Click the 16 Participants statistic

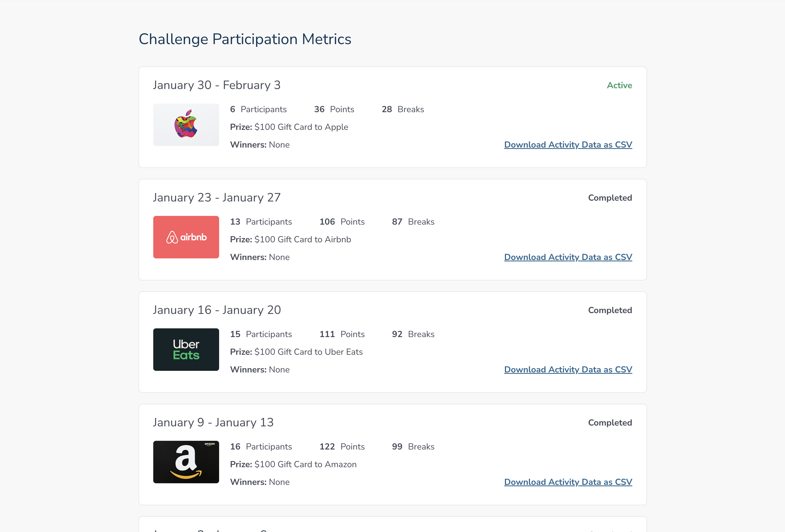coord(261,447)
